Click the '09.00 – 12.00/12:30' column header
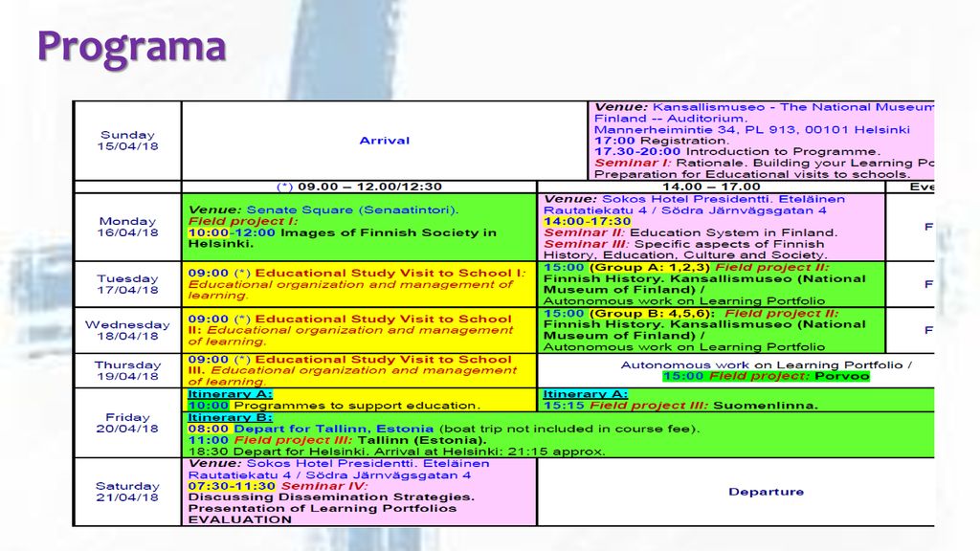Image resolution: width=980 pixels, height=551 pixels. click(x=360, y=187)
